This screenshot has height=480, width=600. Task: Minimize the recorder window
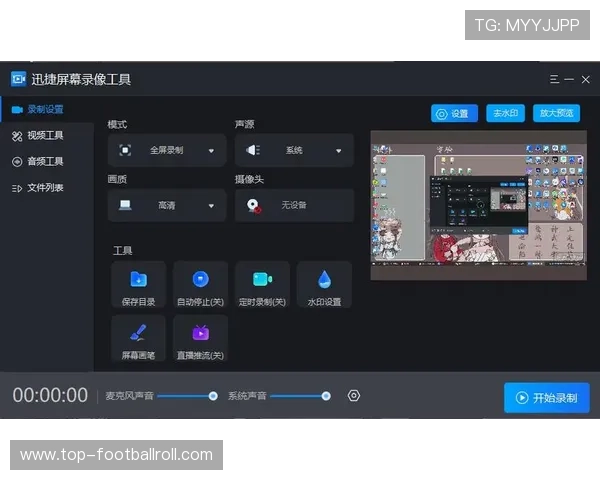tap(569, 80)
